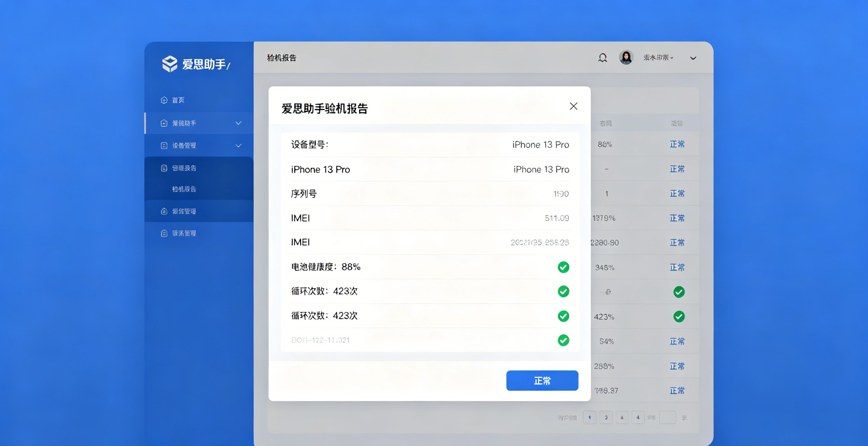Expand the 设备管理 sidebar chevron
Image resolution: width=868 pixels, height=446 pixels.
[239, 145]
